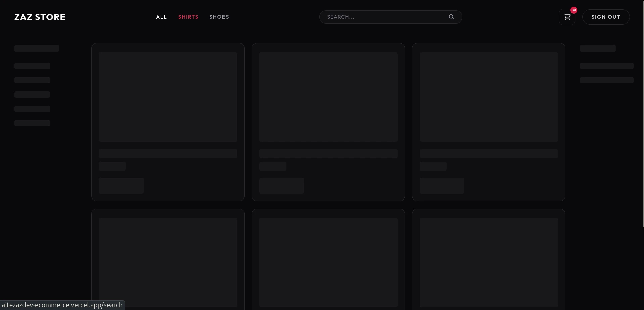This screenshot has height=310, width=644.
Task: Open the SHIRTS category
Action: [188, 17]
